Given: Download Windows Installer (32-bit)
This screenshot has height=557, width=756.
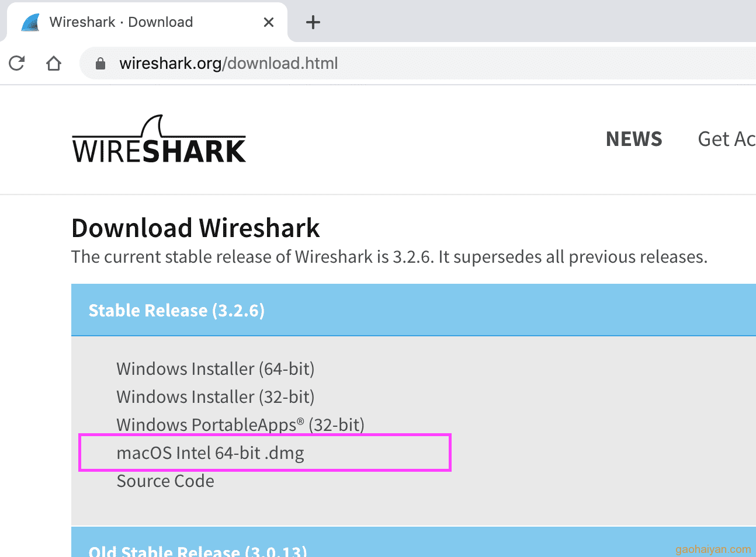Looking at the screenshot, I should pyautogui.click(x=216, y=397).
